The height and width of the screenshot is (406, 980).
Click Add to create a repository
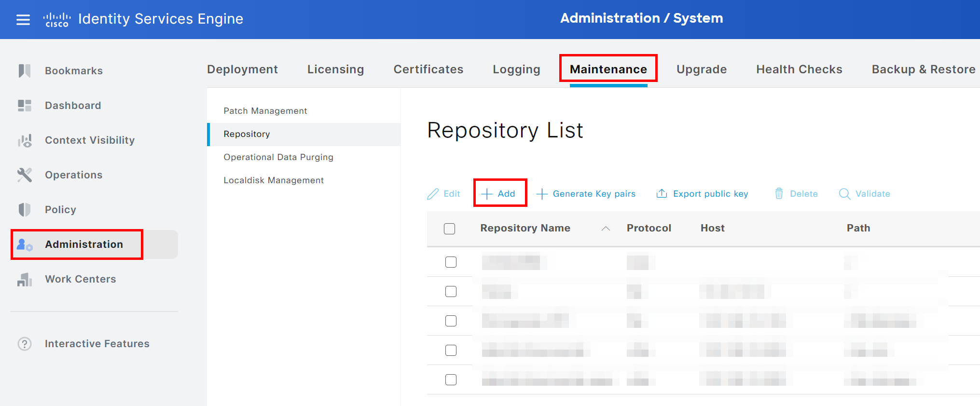pos(499,194)
